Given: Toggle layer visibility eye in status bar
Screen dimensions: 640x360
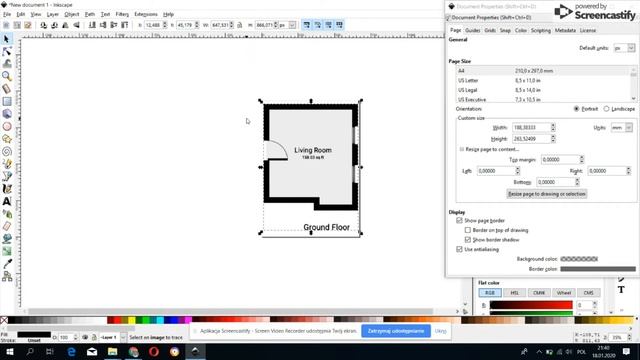Looking at the screenshot, I should tap(85, 338).
